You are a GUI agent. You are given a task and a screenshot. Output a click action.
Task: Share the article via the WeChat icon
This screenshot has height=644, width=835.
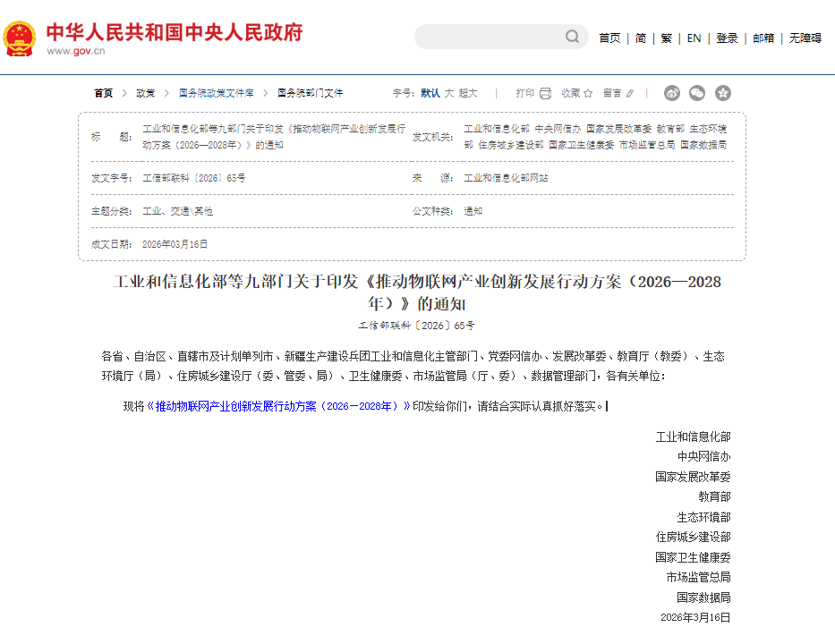[x=698, y=92]
